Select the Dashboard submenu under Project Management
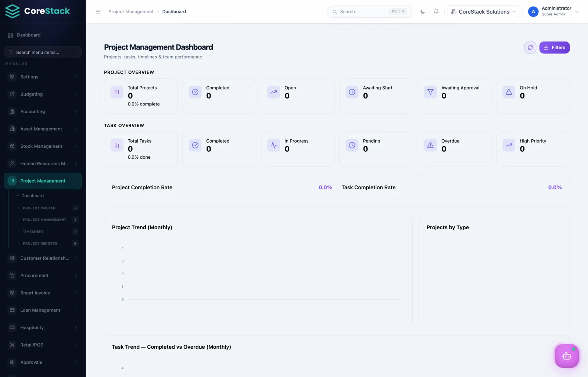This screenshot has width=588, height=377. [32, 196]
